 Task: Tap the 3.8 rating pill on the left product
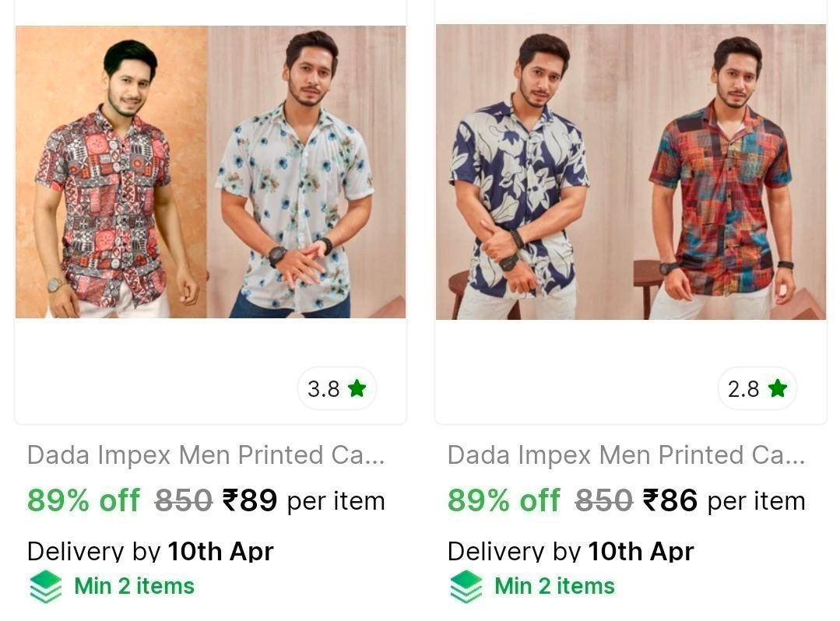coord(336,388)
